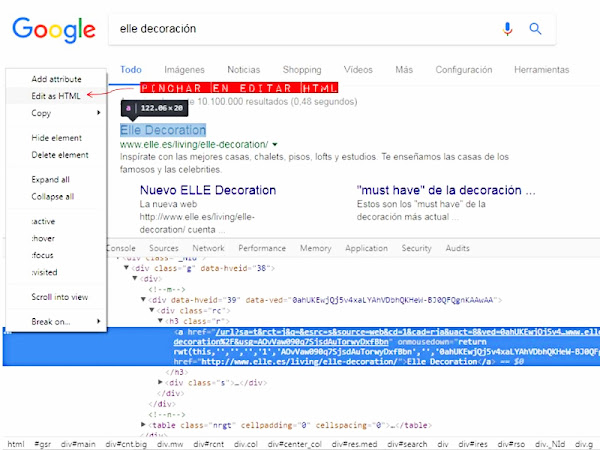Collapse the div data-hveid="39" node
This screenshot has height=450, width=600.
(143, 300)
